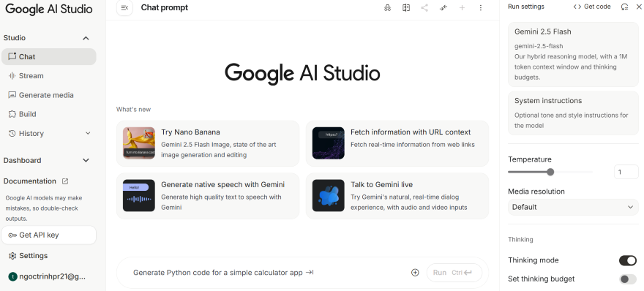644x291 pixels.
Task: Click Generate native speech with Gemini title
Action: coord(222,185)
